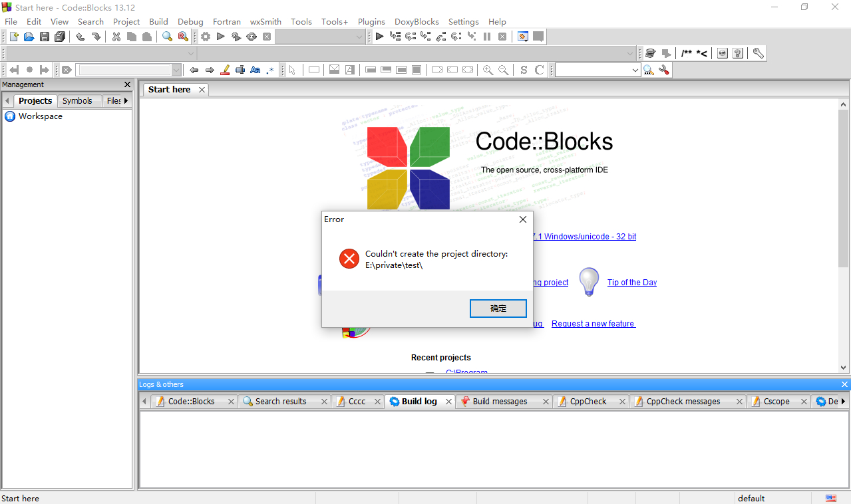Viewport: 851px width, 504px height.
Task: Open the Build menu
Action: 158,21
